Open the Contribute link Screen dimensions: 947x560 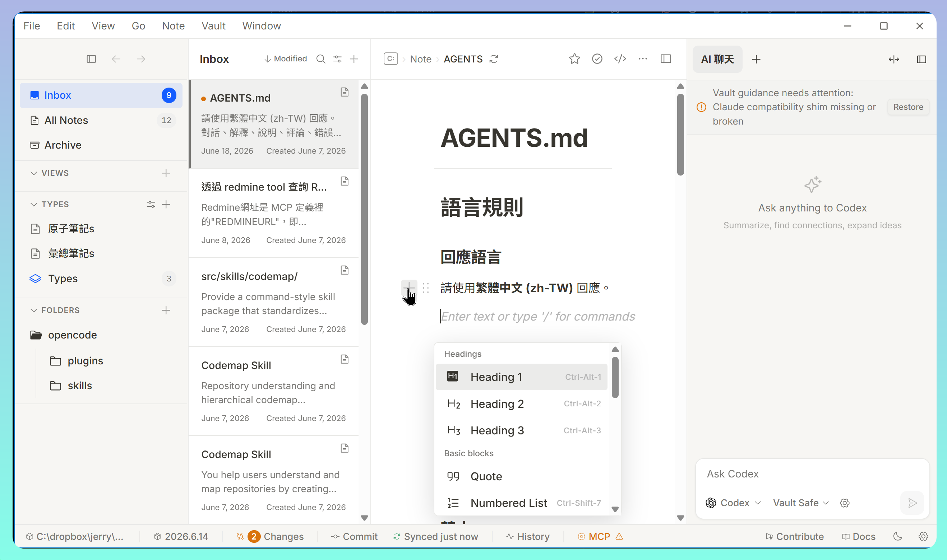tap(794, 536)
